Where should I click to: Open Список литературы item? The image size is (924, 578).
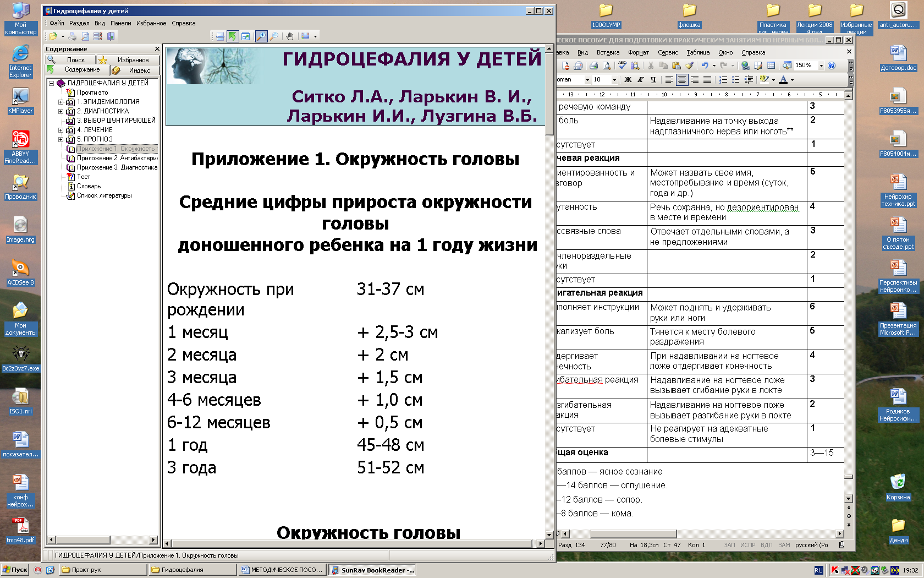pyautogui.click(x=104, y=195)
